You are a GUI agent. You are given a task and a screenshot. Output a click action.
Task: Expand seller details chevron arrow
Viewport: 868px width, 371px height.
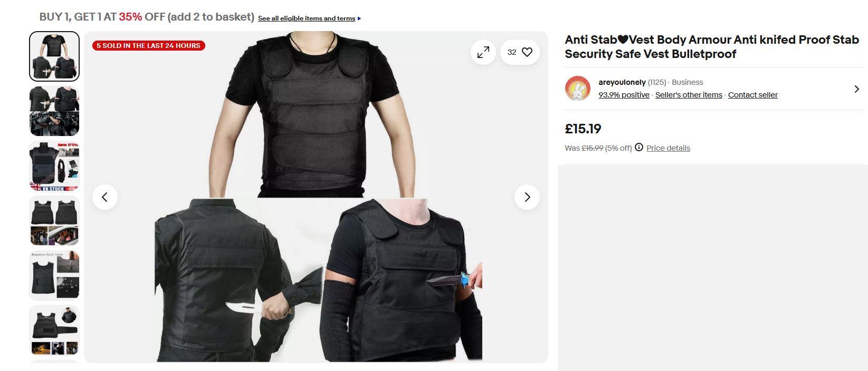pos(856,89)
